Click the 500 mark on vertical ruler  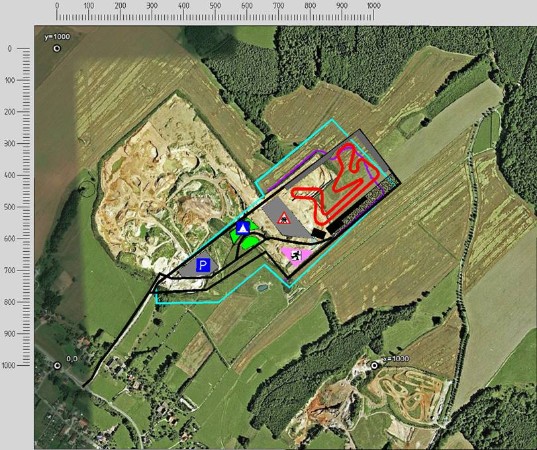click(x=10, y=207)
